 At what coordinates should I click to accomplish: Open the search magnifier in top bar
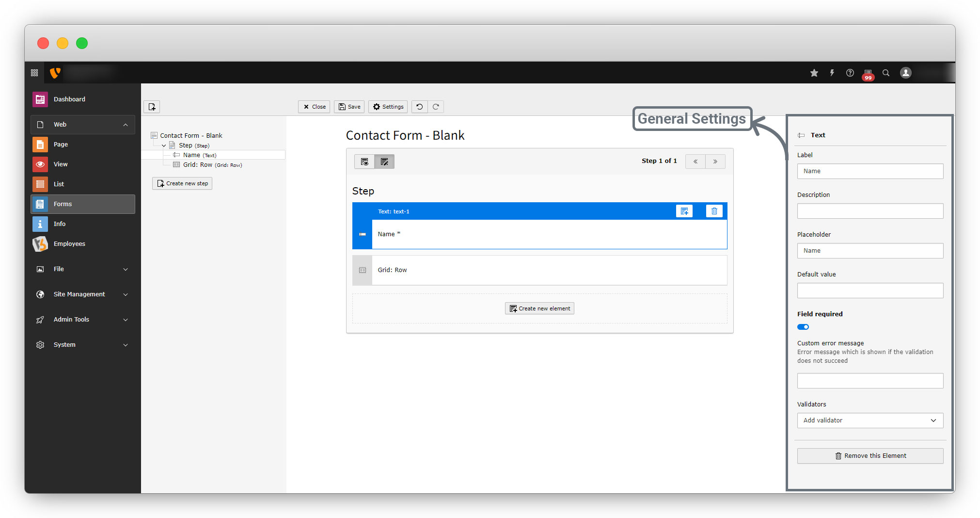[x=886, y=73]
